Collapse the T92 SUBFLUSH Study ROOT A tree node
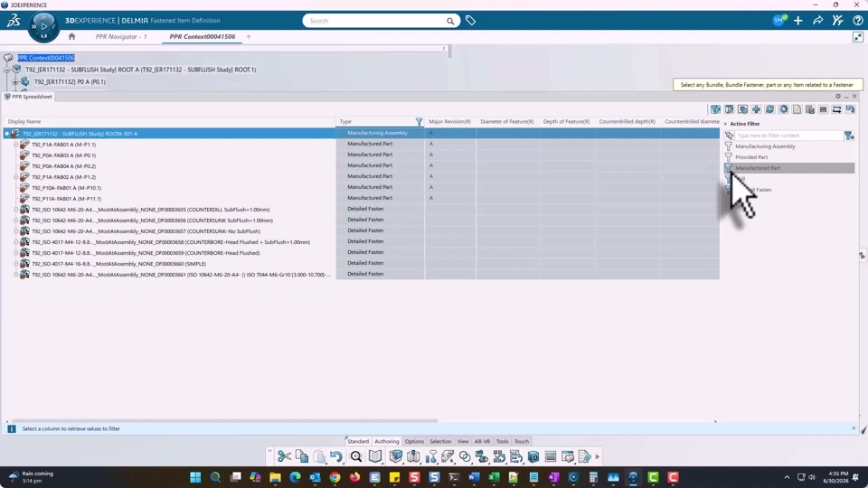The height and width of the screenshot is (488, 868). 6,70
